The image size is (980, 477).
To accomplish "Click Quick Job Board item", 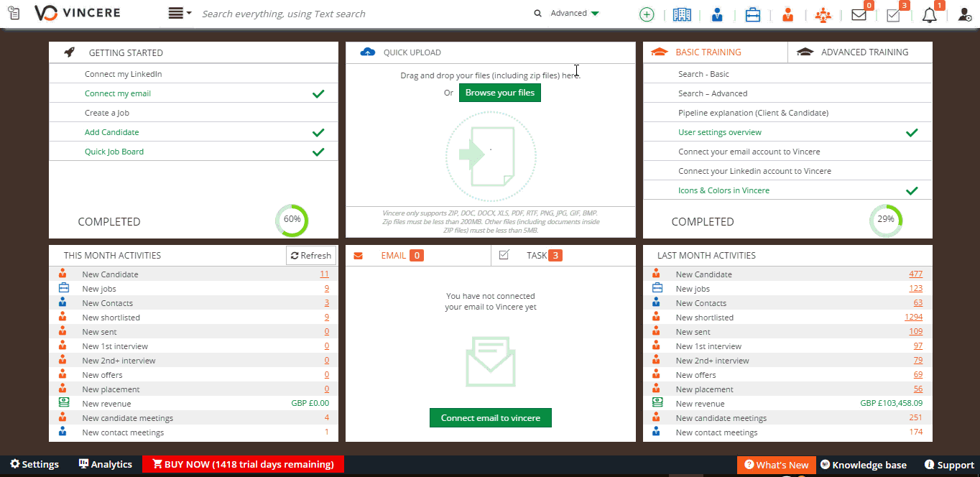I will coord(114,152).
